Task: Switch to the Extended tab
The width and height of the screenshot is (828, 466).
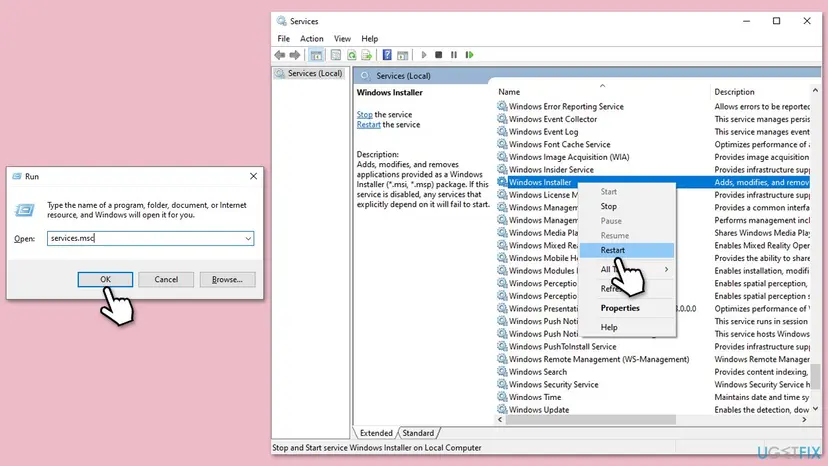Action: [376, 433]
